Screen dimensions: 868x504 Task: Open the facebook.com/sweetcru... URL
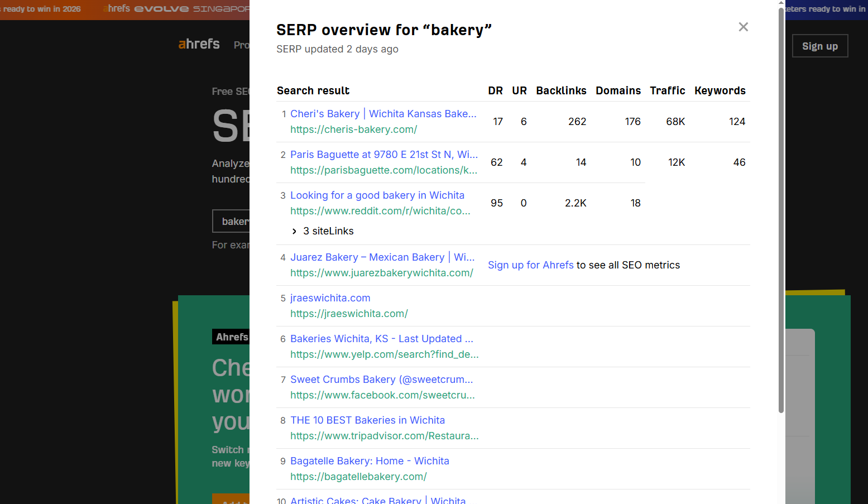382,395
